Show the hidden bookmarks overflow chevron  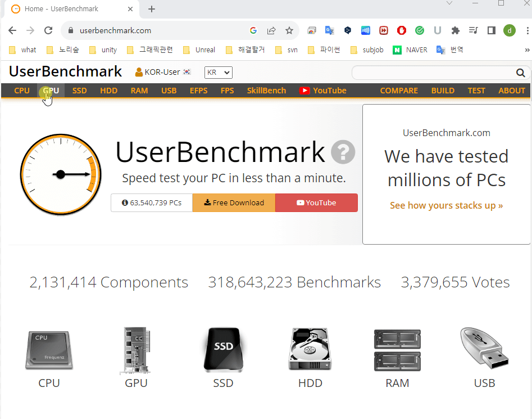coord(527,50)
